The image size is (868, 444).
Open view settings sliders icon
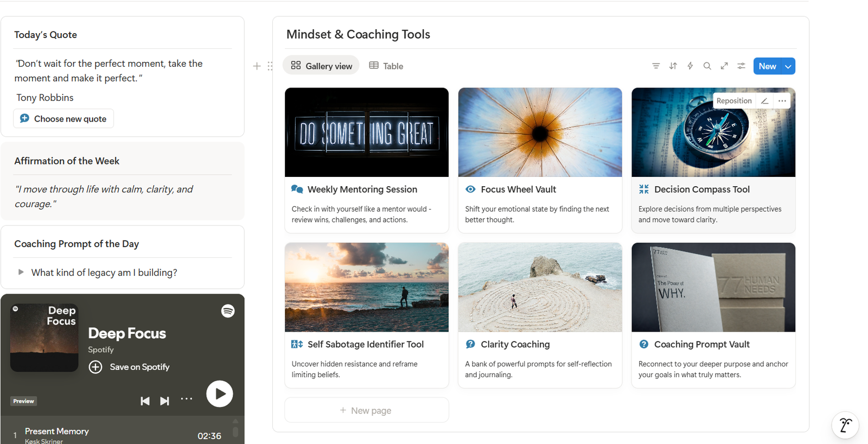741,66
